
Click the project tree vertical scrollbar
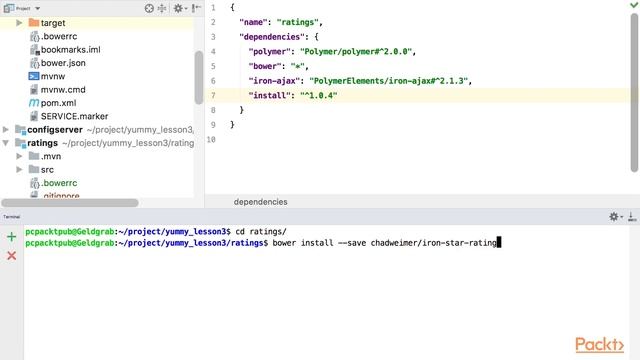pyautogui.click(x=199, y=78)
